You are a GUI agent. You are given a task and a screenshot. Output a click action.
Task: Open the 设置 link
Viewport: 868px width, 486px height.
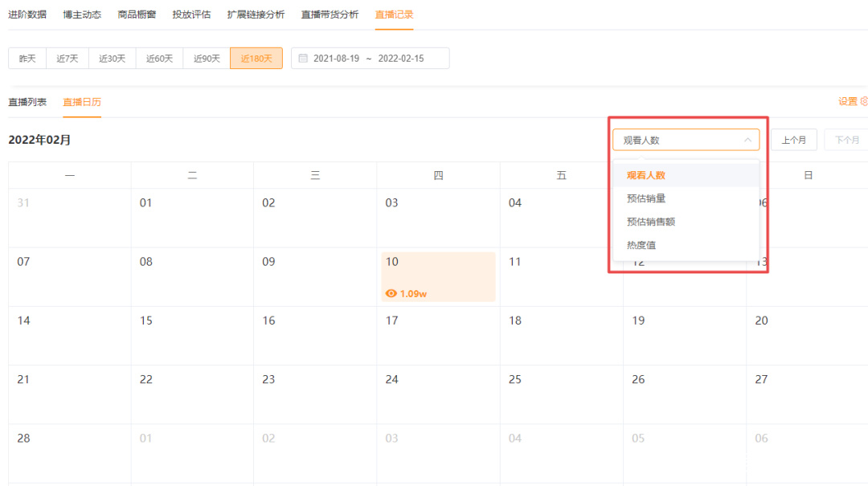(848, 101)
